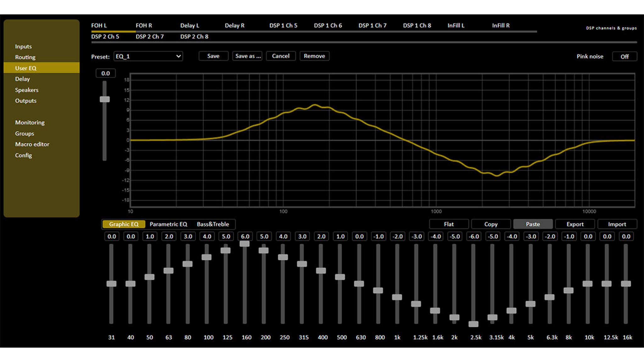Click the 160 Hz band fader handle
The height and width of the screenshot is (362, 644).
pos(245,244)
